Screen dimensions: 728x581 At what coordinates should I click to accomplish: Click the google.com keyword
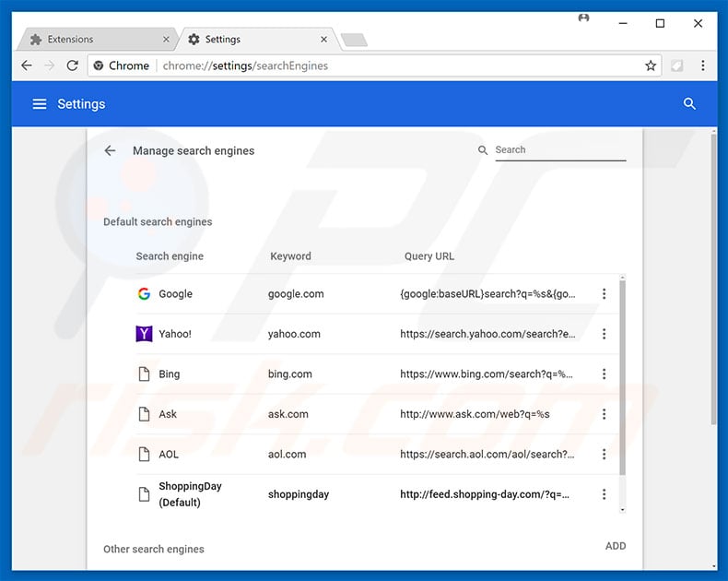click(x=296, y=294)
